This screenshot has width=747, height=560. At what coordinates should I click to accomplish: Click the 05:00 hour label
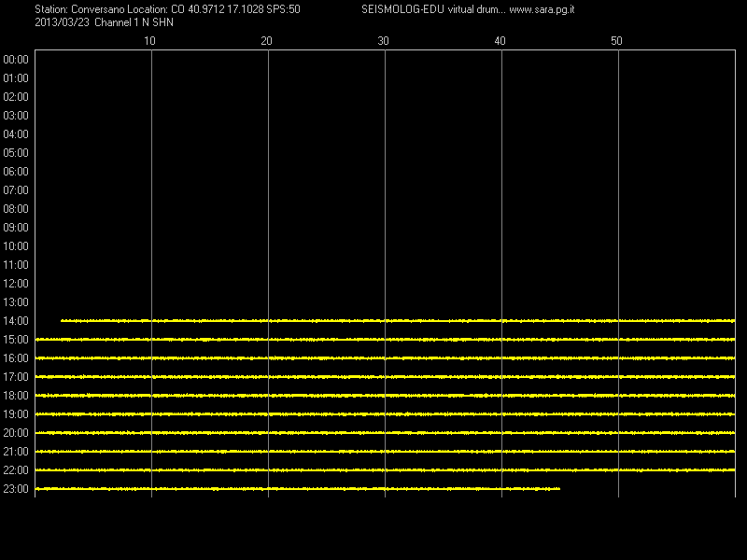(16, 153)
